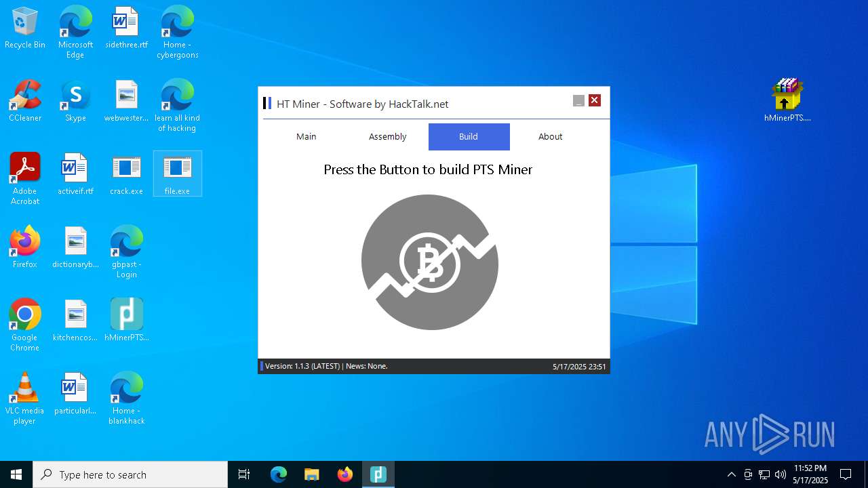Select activeif.rtf document
Image resolution: width=868 pixels, height=488 pixels.
(x=75, y=174)
